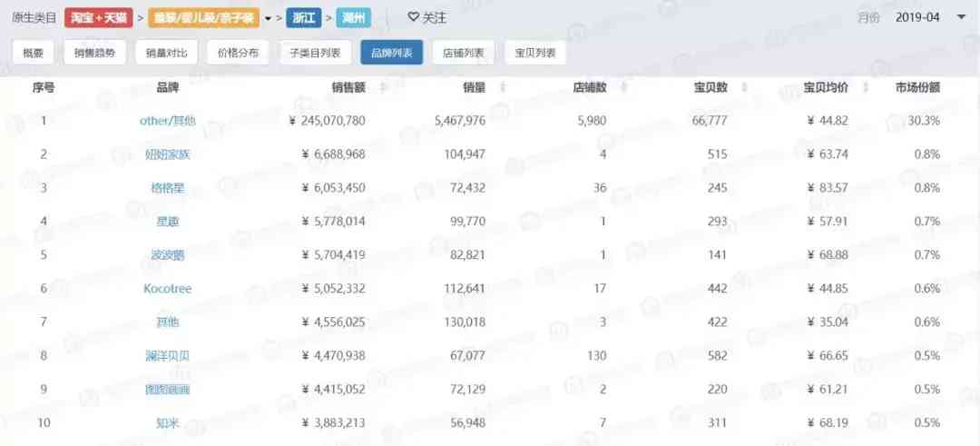Select the 子类目列表 tab

(x=315, y=53)
